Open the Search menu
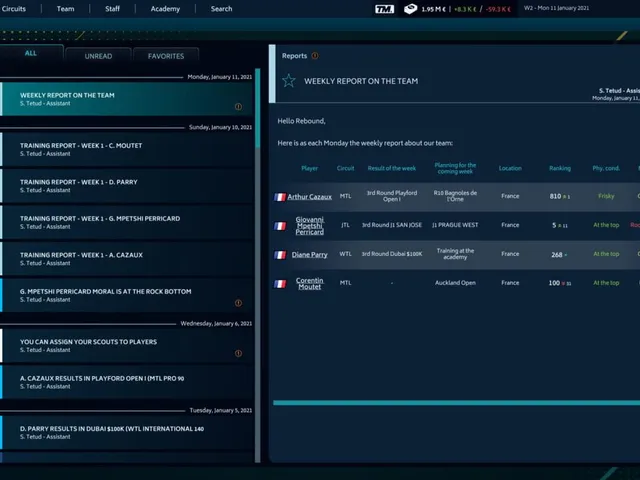Image resolution: width=640 pixels, height=480 pixels. coord(221,9)
